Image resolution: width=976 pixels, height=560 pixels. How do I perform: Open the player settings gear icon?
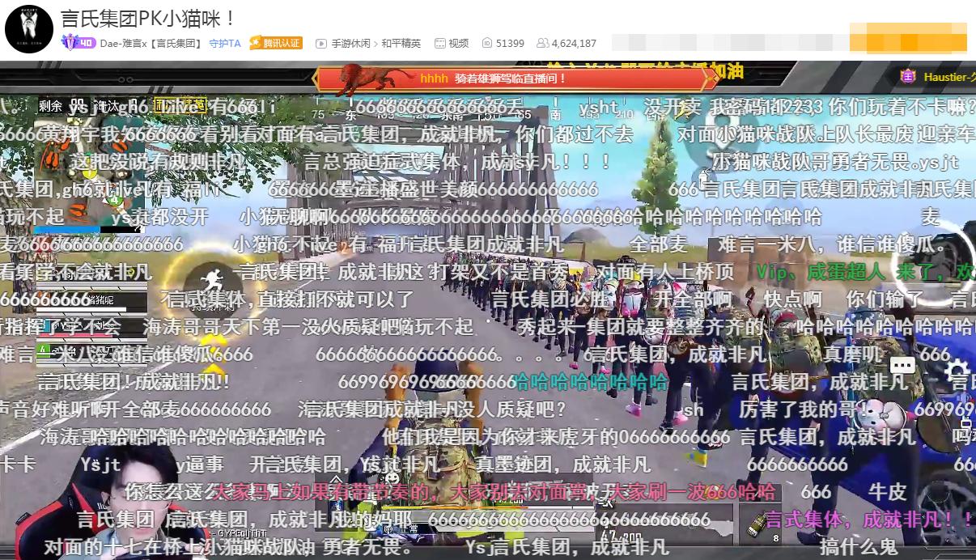[959, 368]
